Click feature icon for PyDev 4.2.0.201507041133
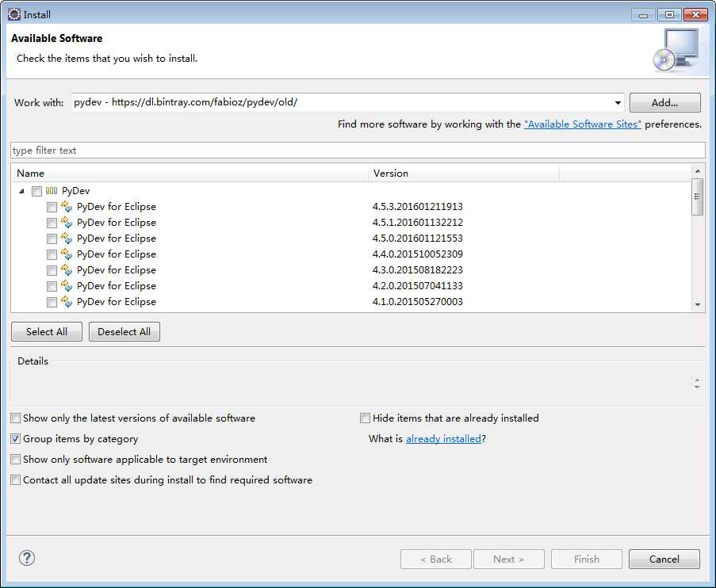Image resolution: width=716 pixels, height=588 pixels. pos(67,286)
